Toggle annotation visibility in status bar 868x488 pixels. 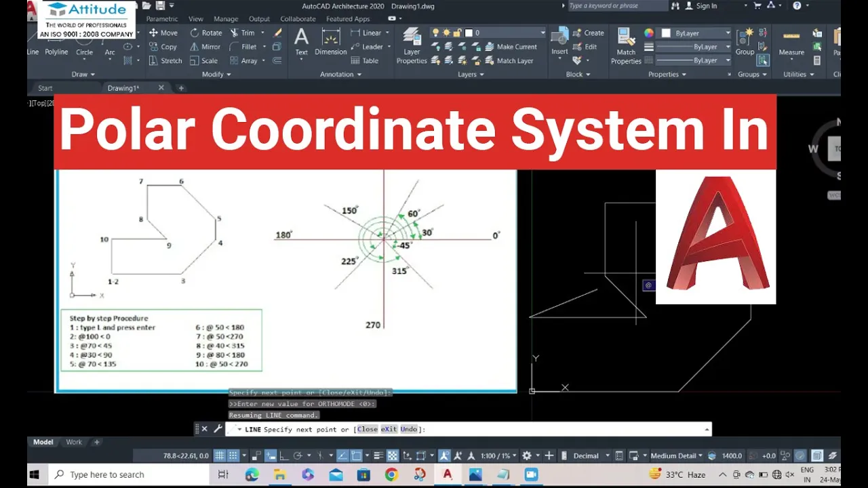point(444,456)
